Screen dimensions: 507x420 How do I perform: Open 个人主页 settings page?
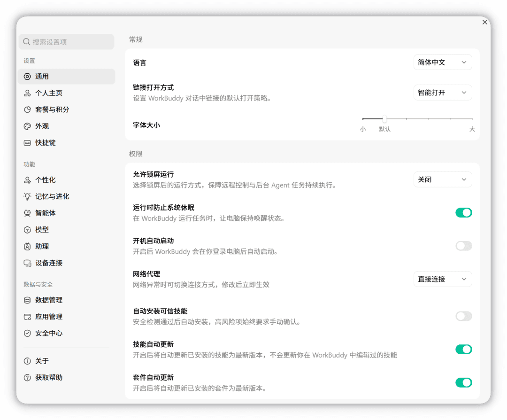[x=67, y=93]
